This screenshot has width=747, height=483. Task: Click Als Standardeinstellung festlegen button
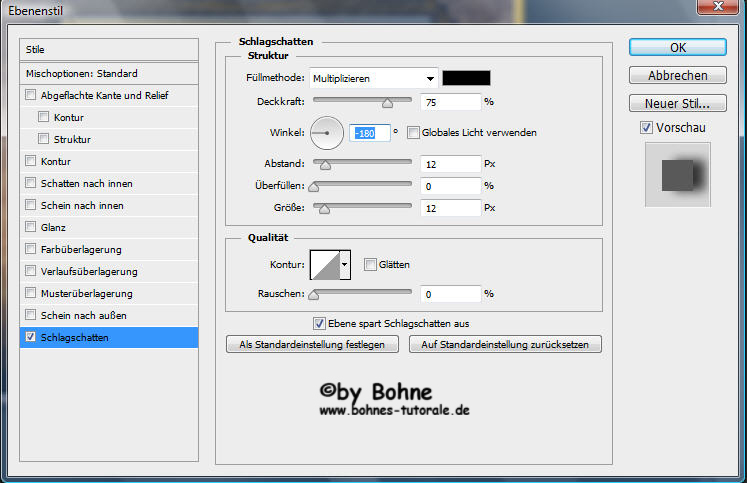(x=313, y=344)
